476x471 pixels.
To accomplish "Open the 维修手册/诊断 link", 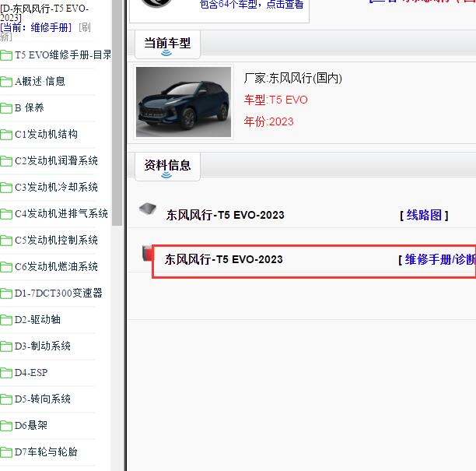I will point(440,259).
